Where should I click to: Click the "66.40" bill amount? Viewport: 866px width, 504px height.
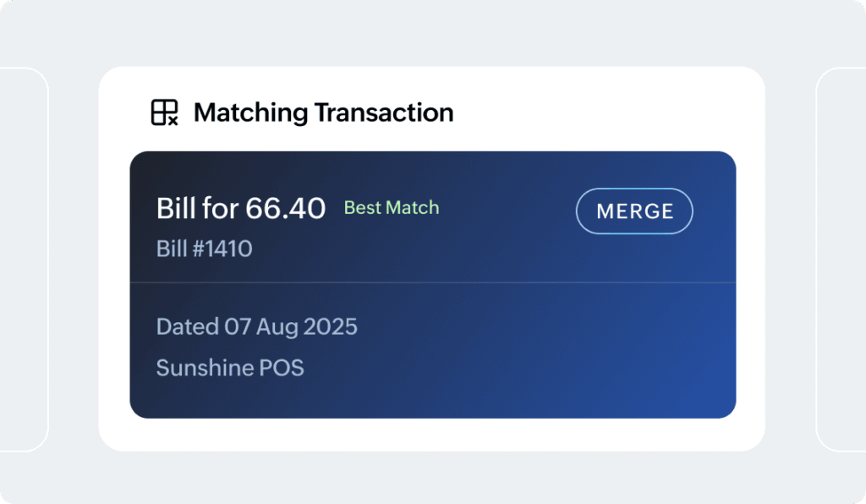click(285, 208)
